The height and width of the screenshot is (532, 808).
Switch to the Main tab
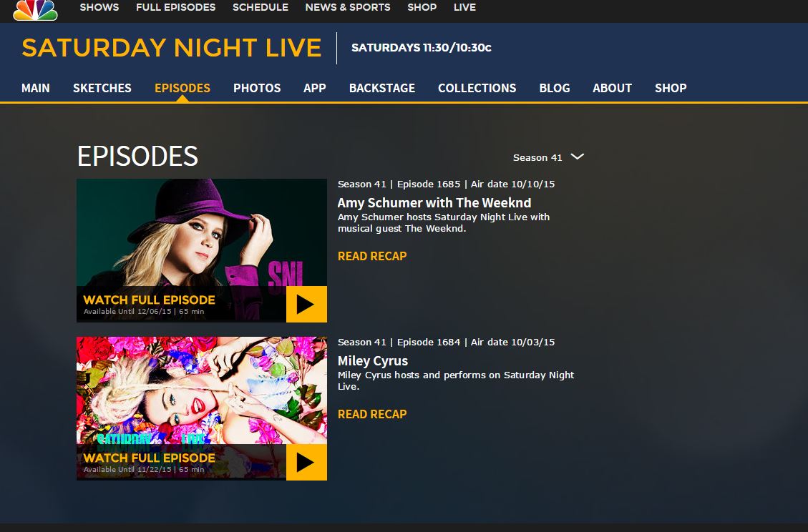(x=36, y=88)
